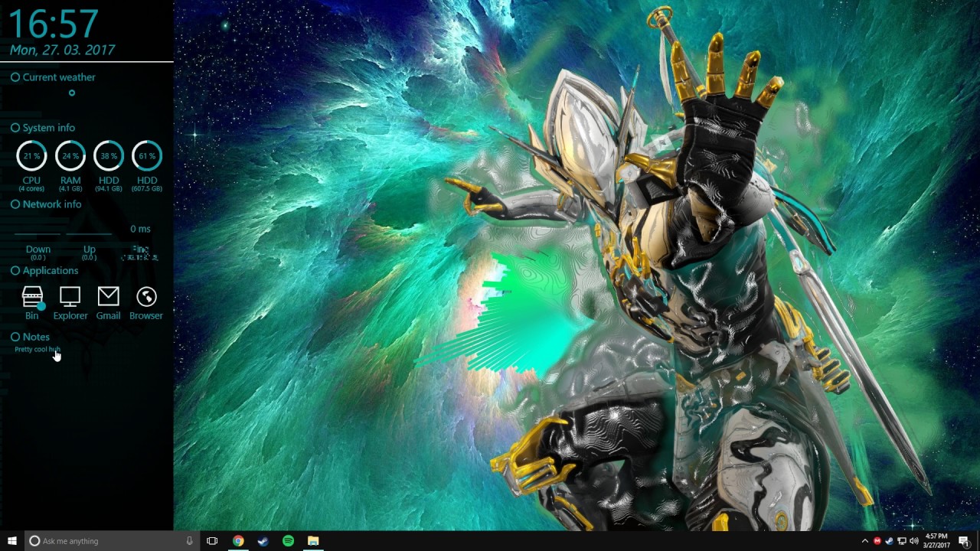This screenshot has width=980, height=551.
Task: Click the System info heading
Action: click(x=49, y=128)
